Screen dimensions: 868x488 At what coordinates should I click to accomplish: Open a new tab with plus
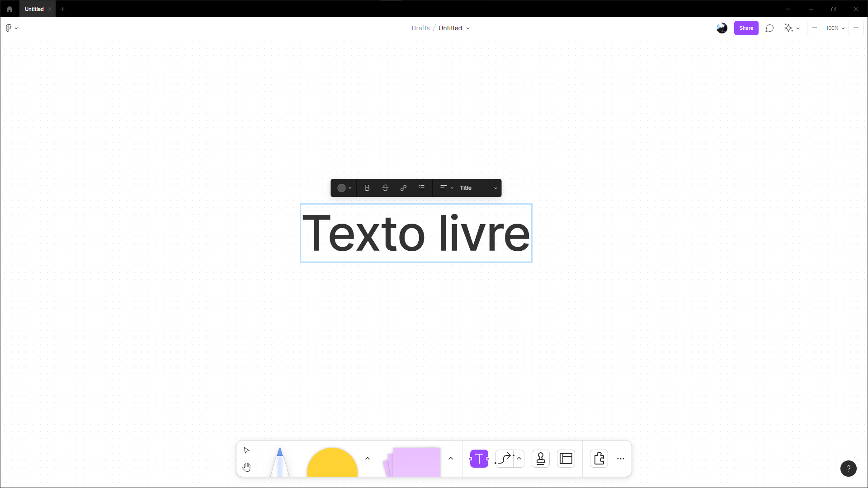click(62, 9)
